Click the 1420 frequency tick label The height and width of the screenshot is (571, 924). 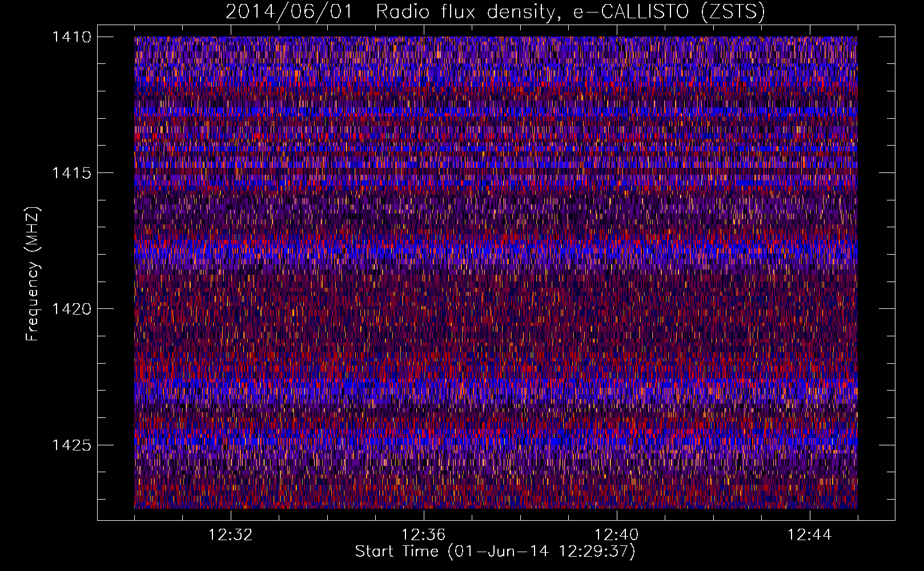(72, 309)
